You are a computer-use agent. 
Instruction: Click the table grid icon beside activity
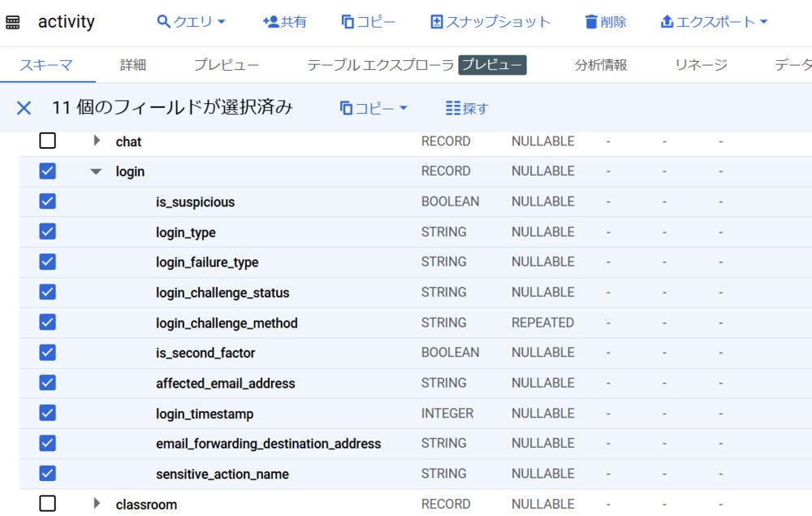11,20
